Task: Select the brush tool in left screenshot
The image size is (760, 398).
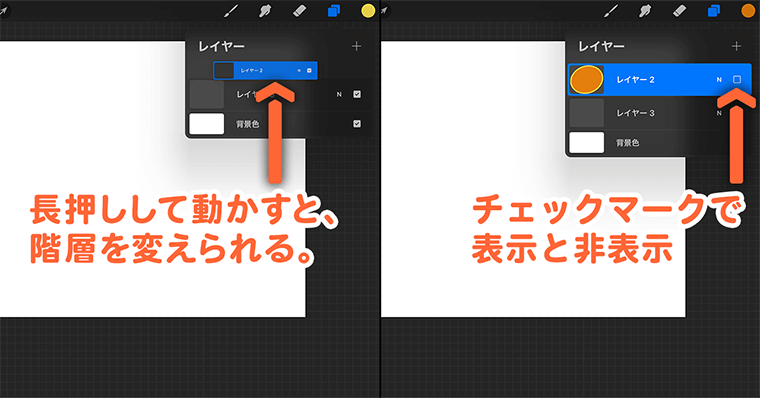Action: point(231,10)
